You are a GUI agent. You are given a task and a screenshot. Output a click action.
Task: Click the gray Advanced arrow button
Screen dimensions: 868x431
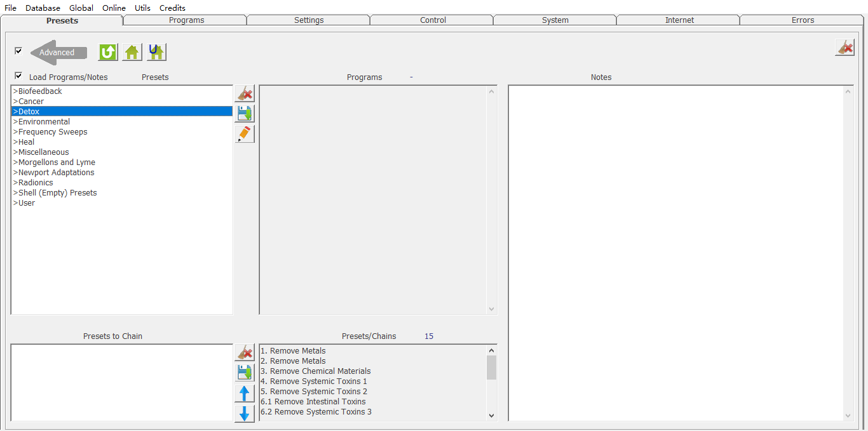tap(58, 53)
